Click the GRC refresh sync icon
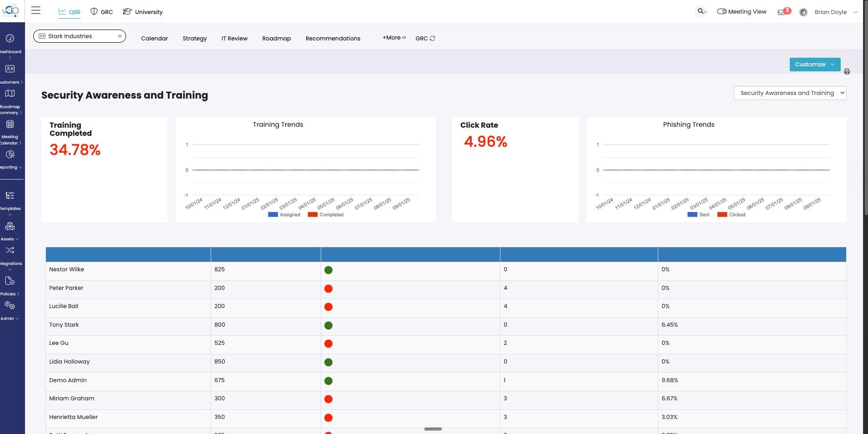This screenshot has width=868, height=434. (x=432, y=38)
